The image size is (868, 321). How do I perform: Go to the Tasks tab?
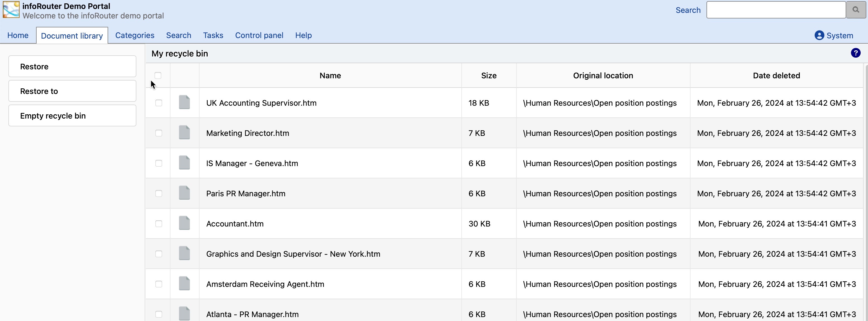click(213, 36)
